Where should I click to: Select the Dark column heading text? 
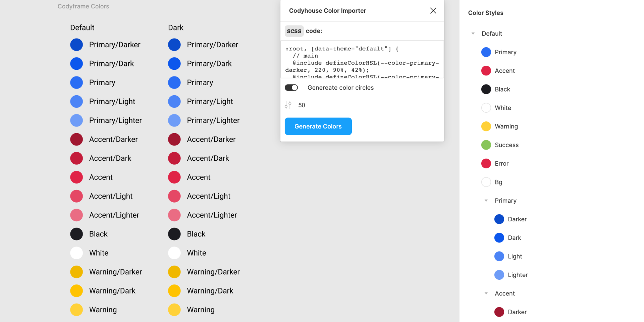[x=176, y=28]
